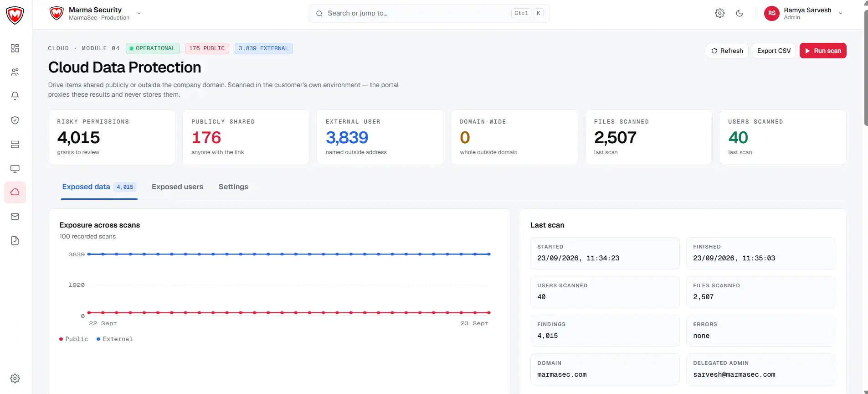Click the Started 23/09/2026, 11:34:23 timestamp
This screenshot has width=868, height=394.
pos(578,258)
